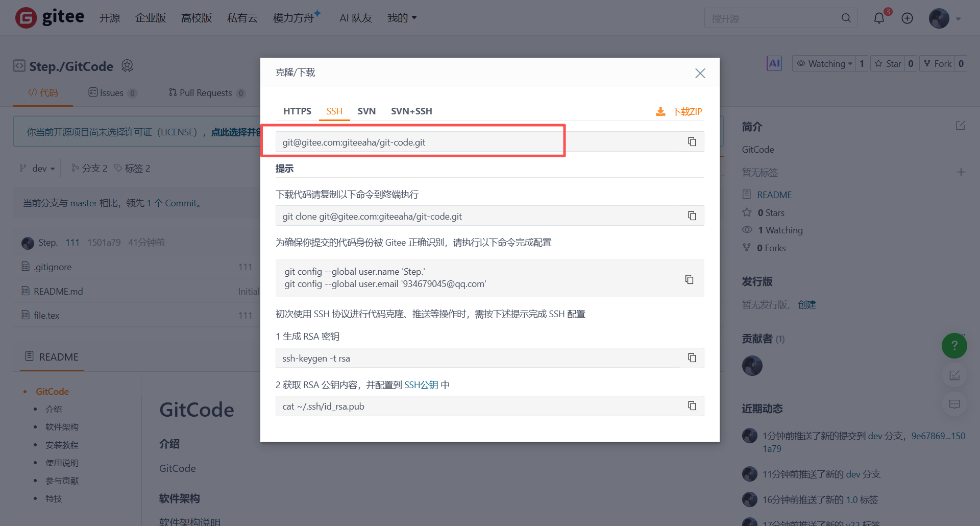Open the Watching dropdown
The width and height of the screenshot is (980, 526).
(x=824, y=63)
